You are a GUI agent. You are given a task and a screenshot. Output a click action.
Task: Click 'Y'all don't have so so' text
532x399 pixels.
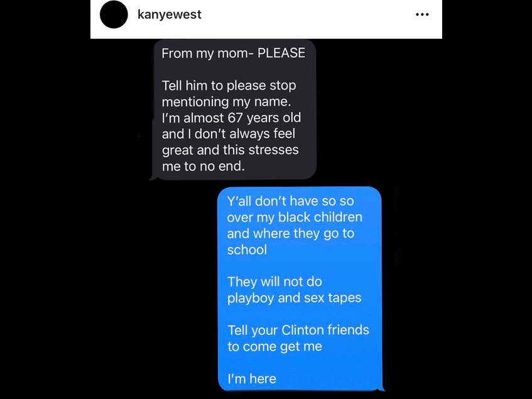point(290,201)
